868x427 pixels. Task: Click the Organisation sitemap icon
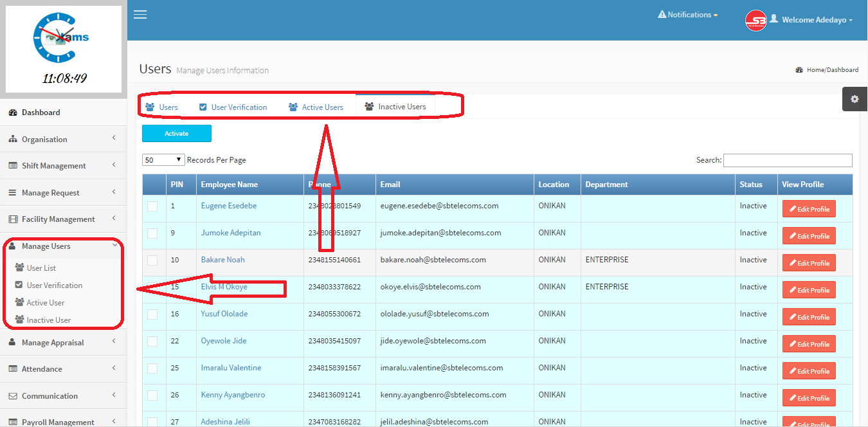coord(13,140)
